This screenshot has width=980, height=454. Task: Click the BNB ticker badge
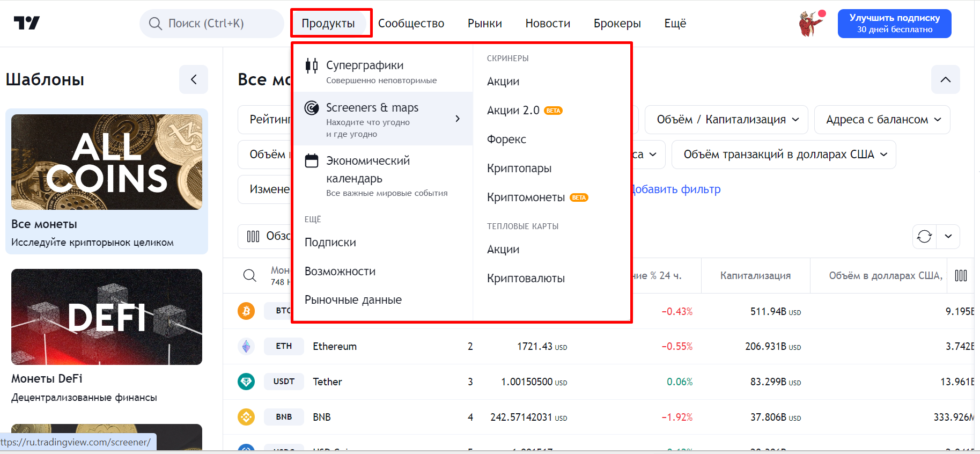[284, 417]
